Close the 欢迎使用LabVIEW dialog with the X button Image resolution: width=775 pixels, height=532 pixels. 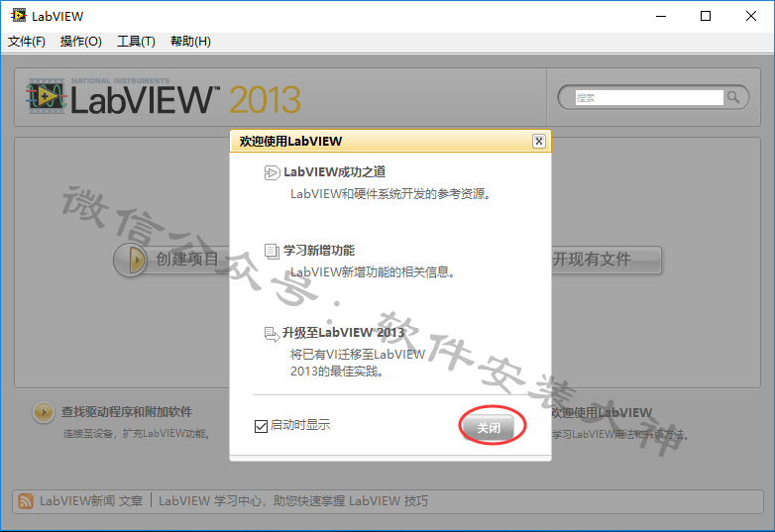539,142
